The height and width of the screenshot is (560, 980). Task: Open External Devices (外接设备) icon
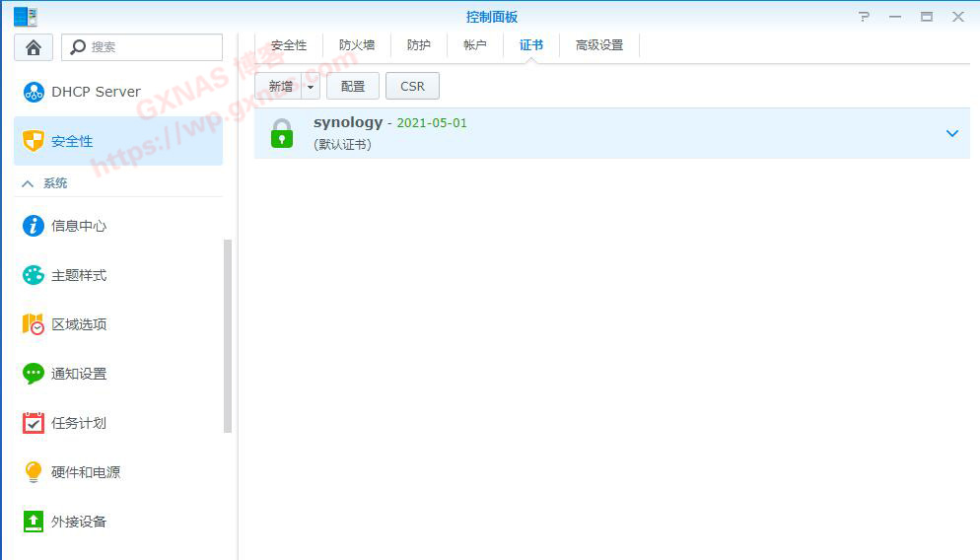tap(34, 522)
